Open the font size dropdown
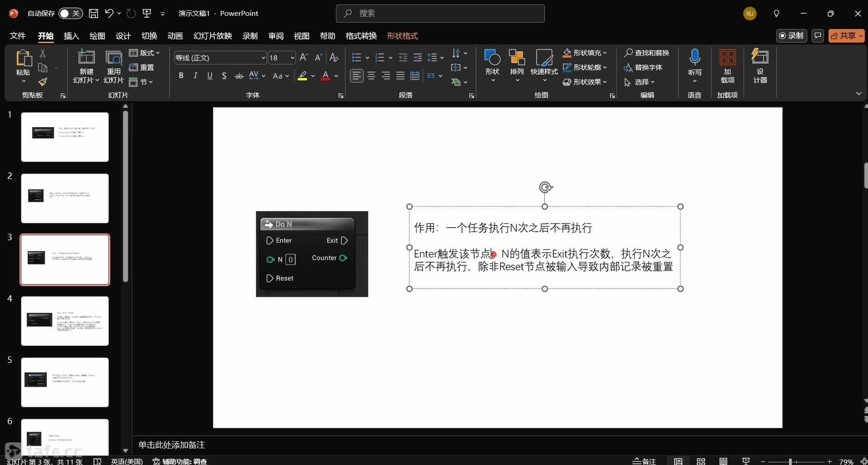 click(292, 57)
